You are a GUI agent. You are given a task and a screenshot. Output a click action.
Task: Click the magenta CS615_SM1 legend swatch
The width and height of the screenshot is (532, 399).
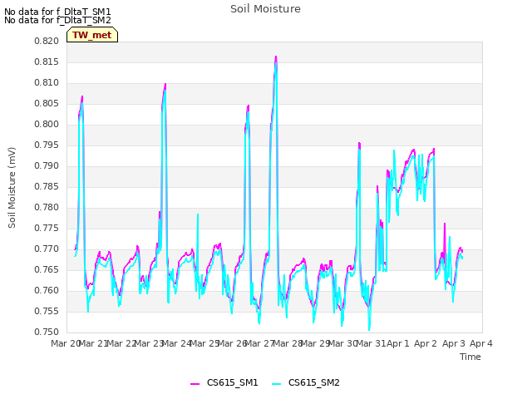(195, 384)
